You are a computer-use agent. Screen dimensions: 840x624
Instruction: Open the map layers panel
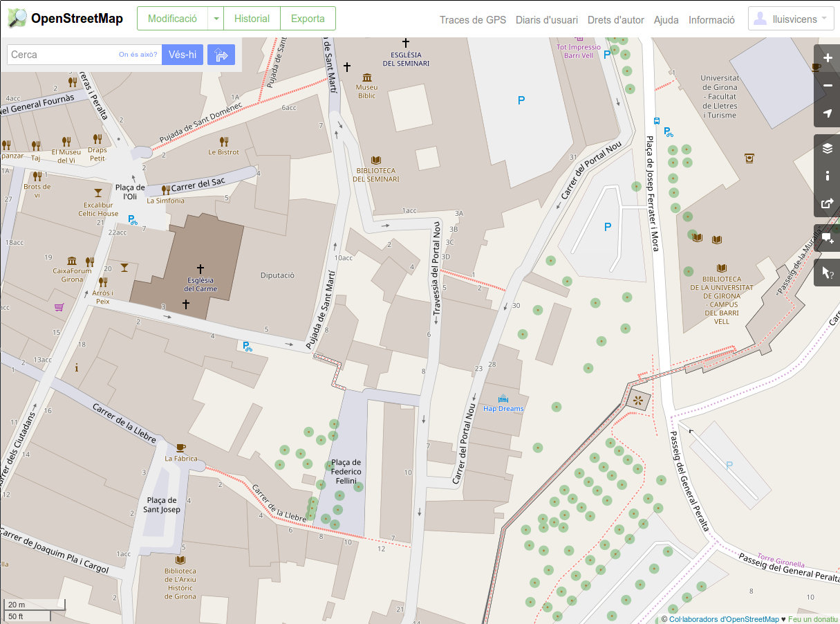828,148
